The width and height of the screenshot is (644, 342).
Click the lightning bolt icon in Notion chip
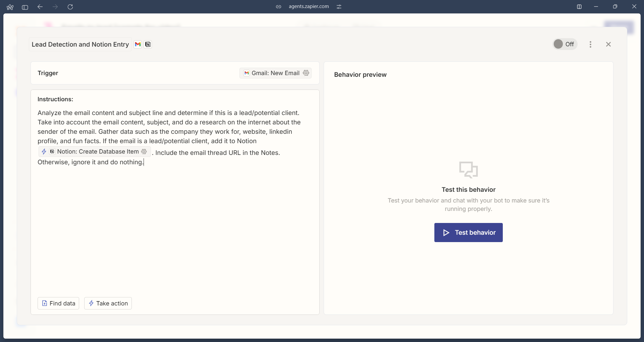click(x=44, y=152)
